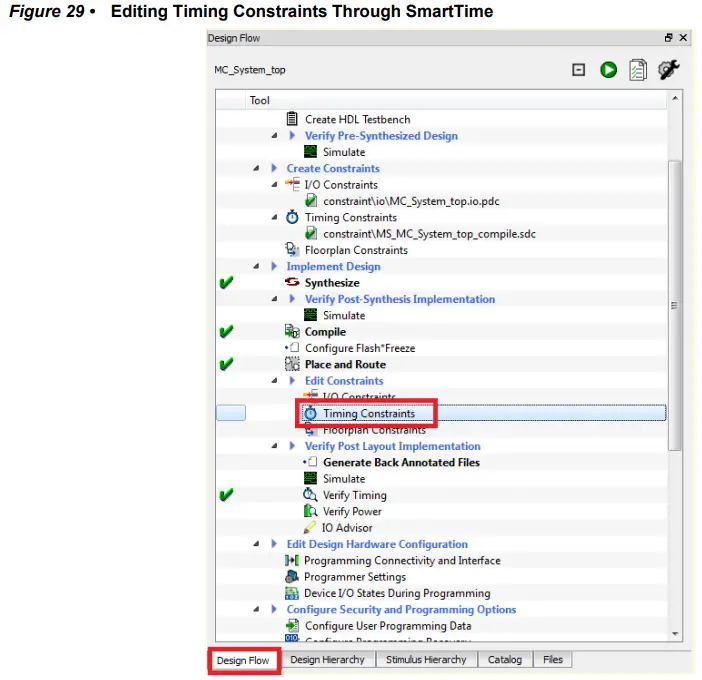This screenshot has width=702, height=680.
Task: Click the Verify Power icon
Action: pyautogui.click(x=310, y=511)
